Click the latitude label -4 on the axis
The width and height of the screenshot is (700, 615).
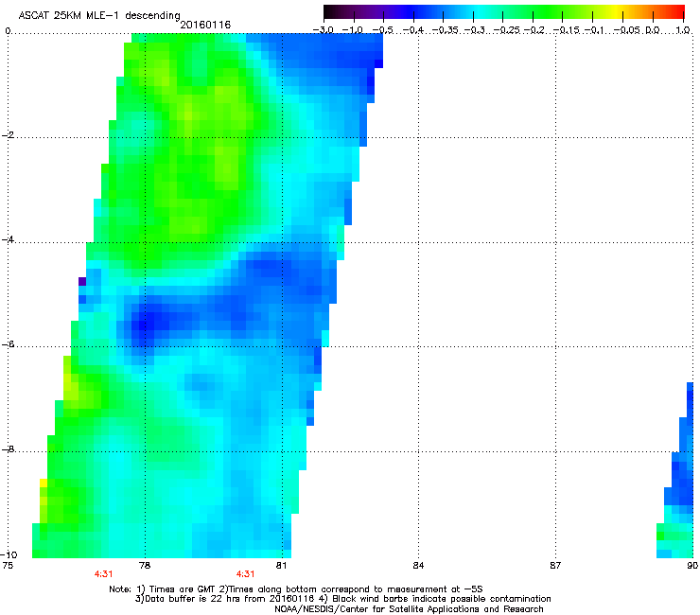8,239
